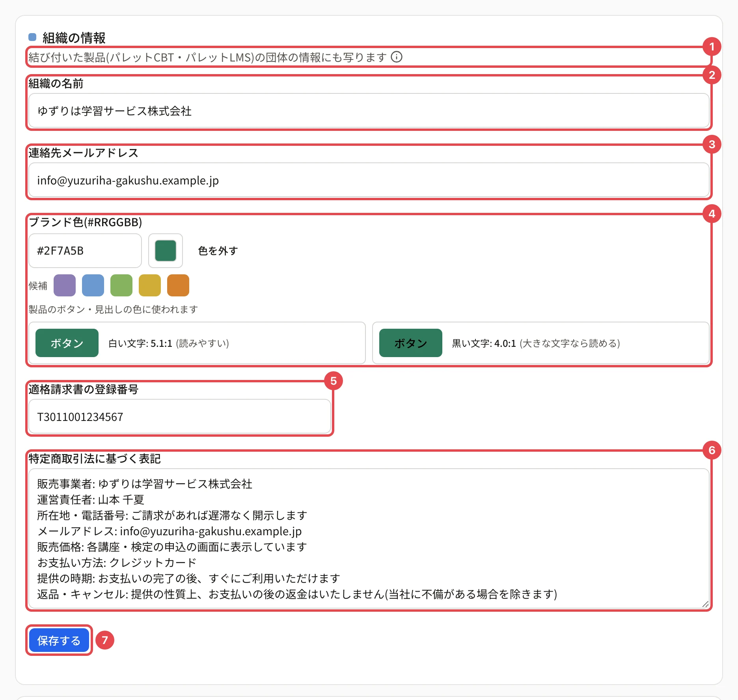Choose the blue candidate color swatch
This screenshot has width=738, height=700.
(93, 285)
